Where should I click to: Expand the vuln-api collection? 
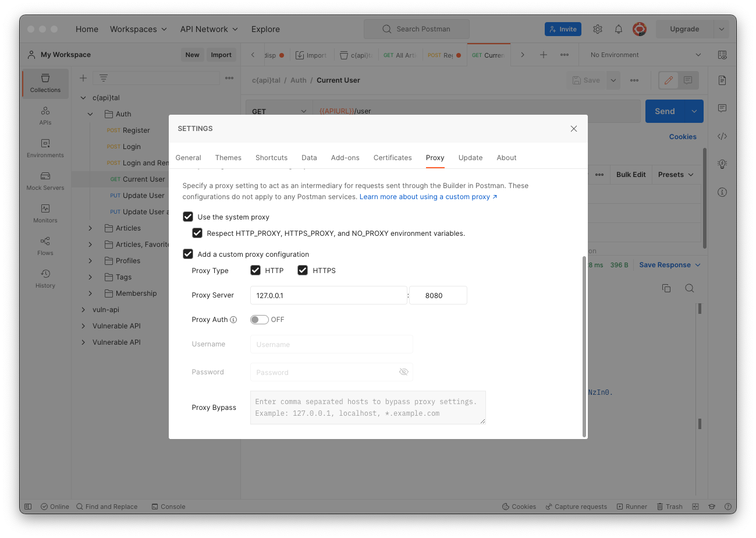point(83,310)
